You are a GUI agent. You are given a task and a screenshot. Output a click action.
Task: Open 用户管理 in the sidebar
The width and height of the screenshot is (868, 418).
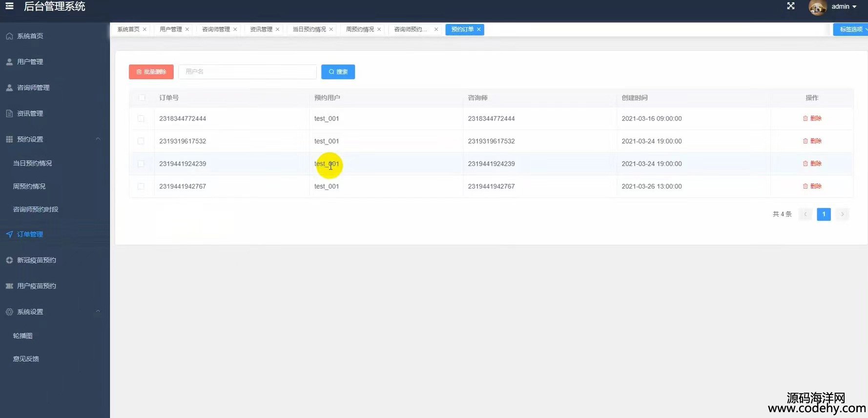[30, 62]
